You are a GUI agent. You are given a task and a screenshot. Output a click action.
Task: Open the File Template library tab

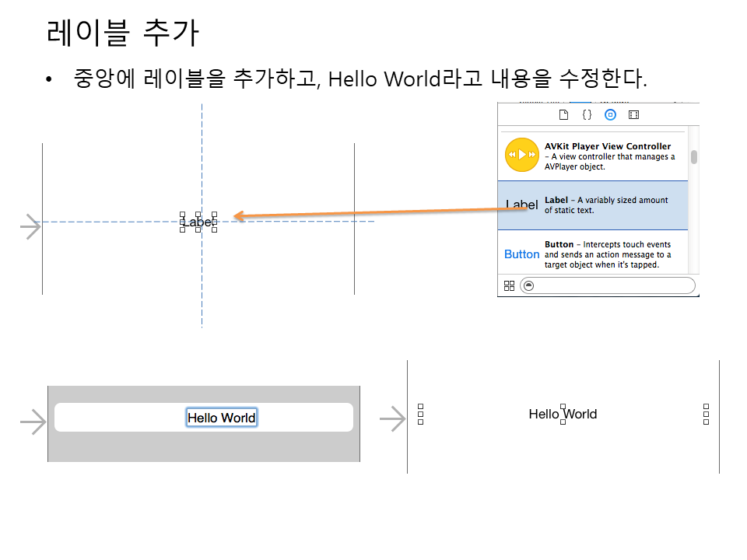coord(564,114)
